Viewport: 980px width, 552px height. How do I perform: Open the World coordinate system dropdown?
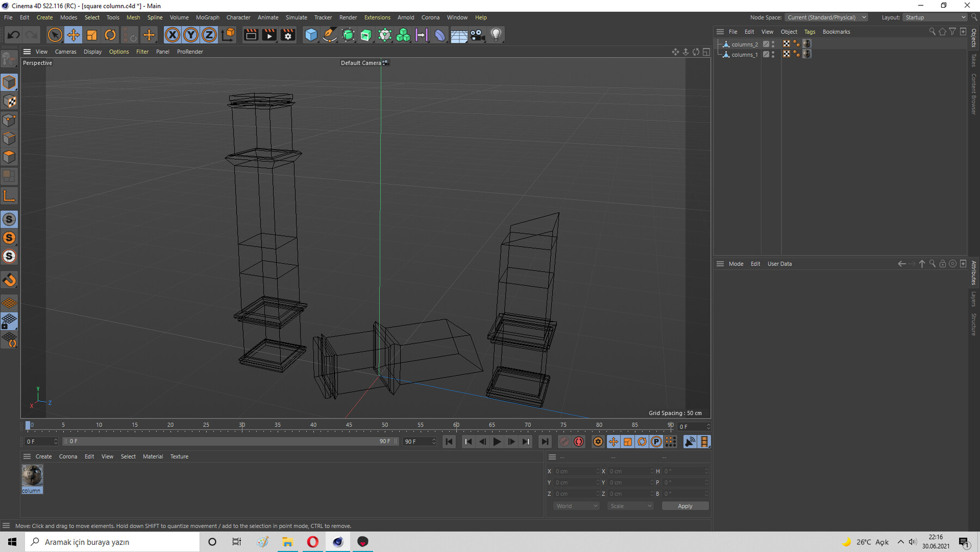pyautogui.click(x=576, y=506)
